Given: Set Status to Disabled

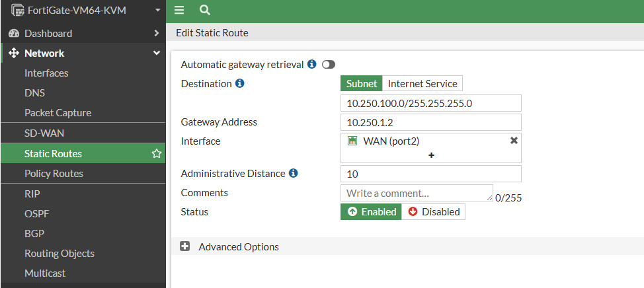Looking at the screenshot, I should 433,211.
